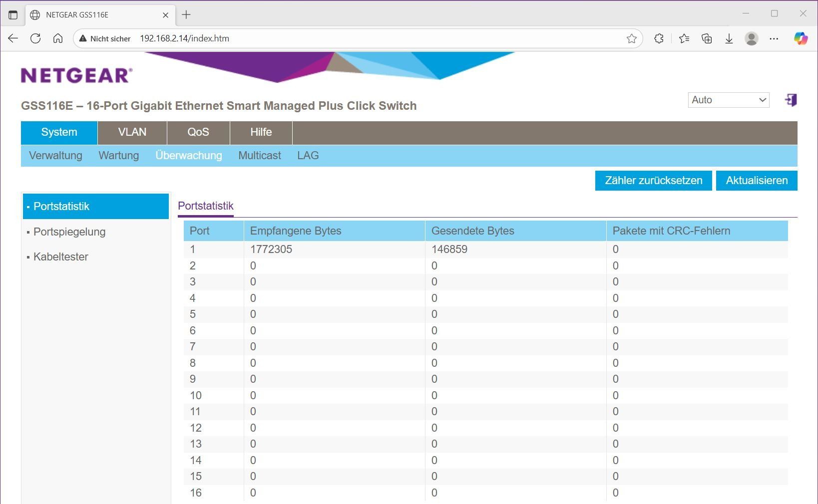The height and width of the screenshot is (504, 818).
Task: Click the 'Nicht sicher' security warning indicator
Action: coord(105,38)
